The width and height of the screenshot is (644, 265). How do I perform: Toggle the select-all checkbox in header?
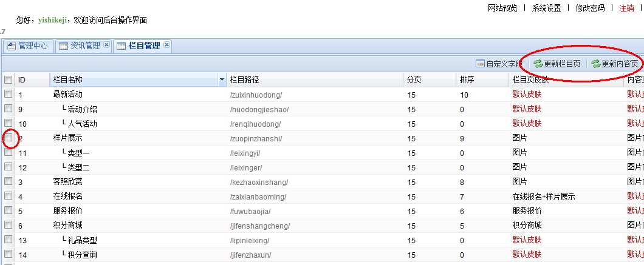(x=9, y=80)
